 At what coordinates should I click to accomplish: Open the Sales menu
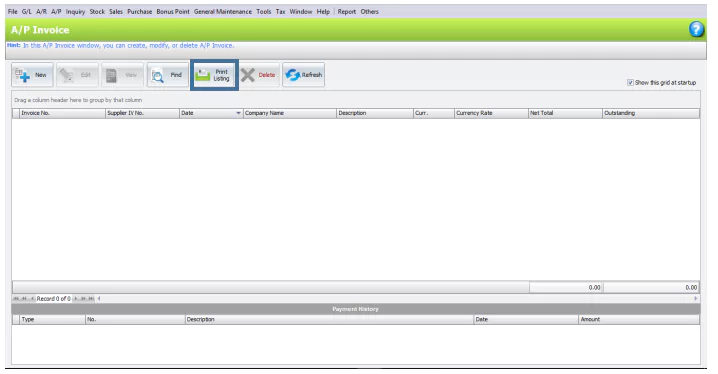(116, 11)
